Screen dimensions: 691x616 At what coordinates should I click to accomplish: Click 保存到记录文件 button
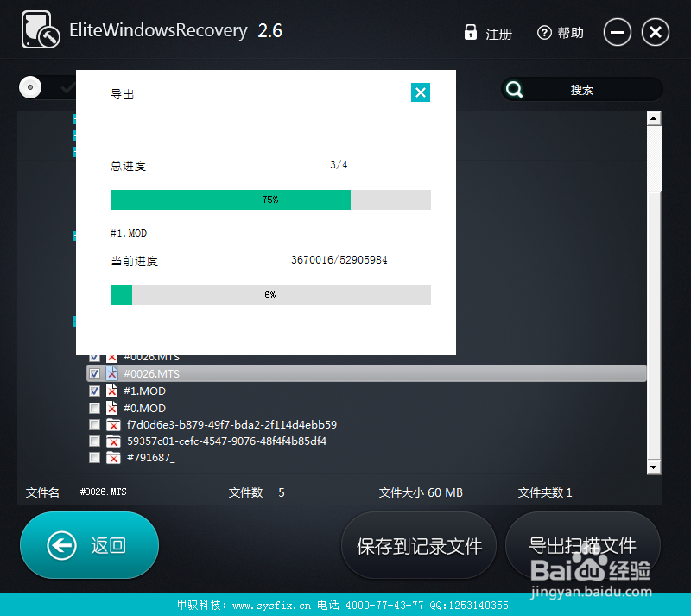click(419, 545)
